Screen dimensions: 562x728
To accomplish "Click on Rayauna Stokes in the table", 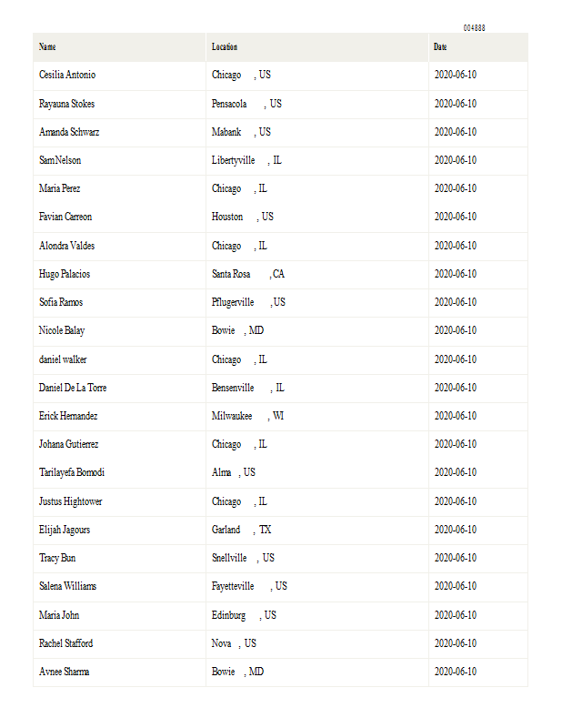I will (x=66, y=104).
